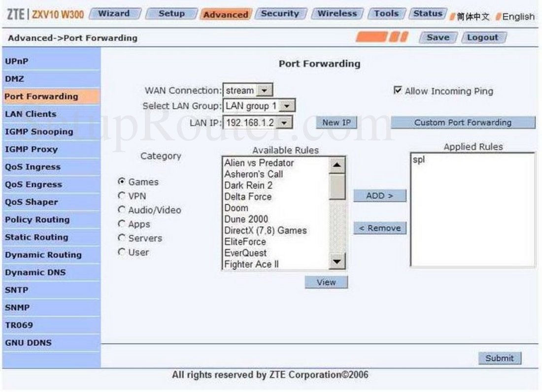This screenshot has height=392, width=542.
Task: Select Dark Rein 2 rule
Action: pyautogui.click(x=275, y=186)
